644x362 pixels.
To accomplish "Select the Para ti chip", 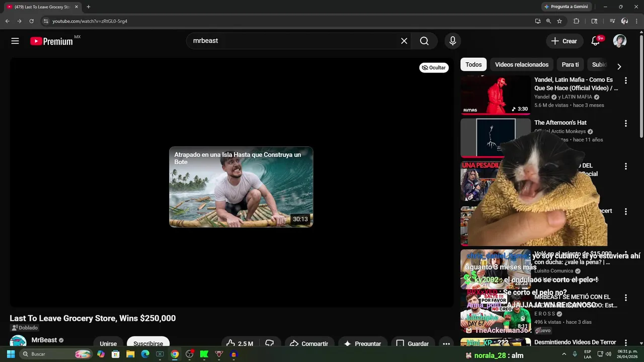I will pyautogui.click(x=570, y=64).
